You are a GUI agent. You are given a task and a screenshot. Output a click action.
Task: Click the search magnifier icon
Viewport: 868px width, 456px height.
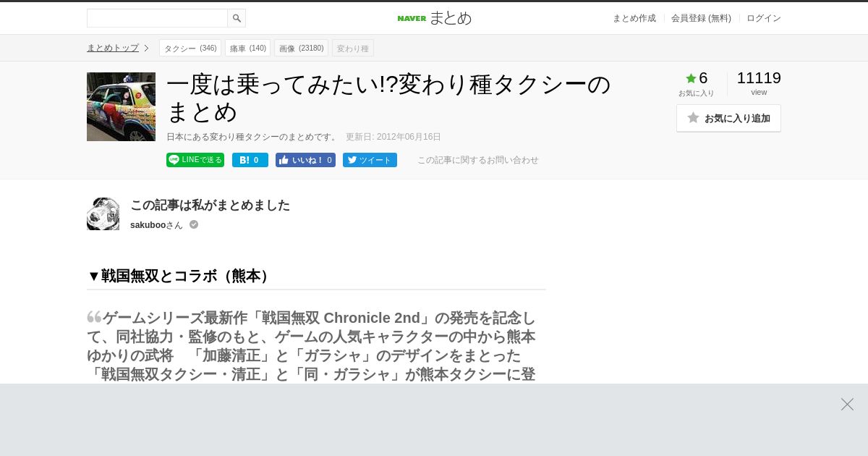pos(237,18)
